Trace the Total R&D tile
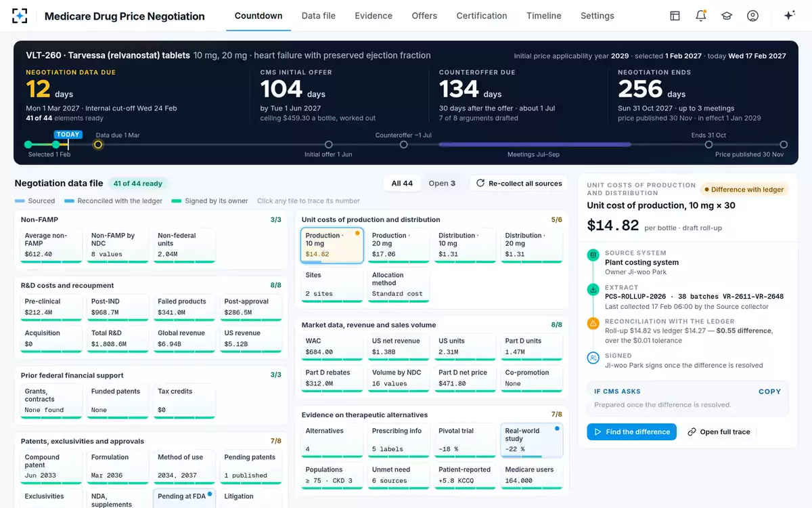812x508 pixels. (118, 339)
